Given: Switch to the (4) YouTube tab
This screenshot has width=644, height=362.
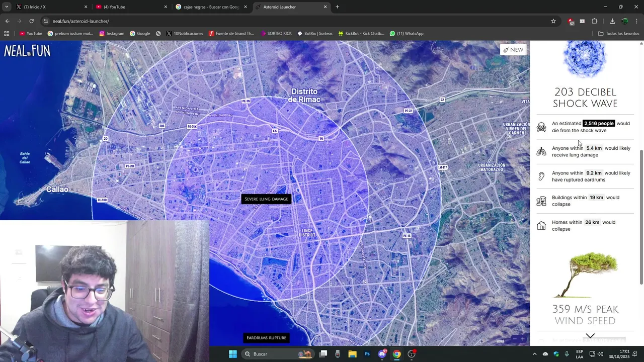Looking at the screenshot, I should 131,7.
